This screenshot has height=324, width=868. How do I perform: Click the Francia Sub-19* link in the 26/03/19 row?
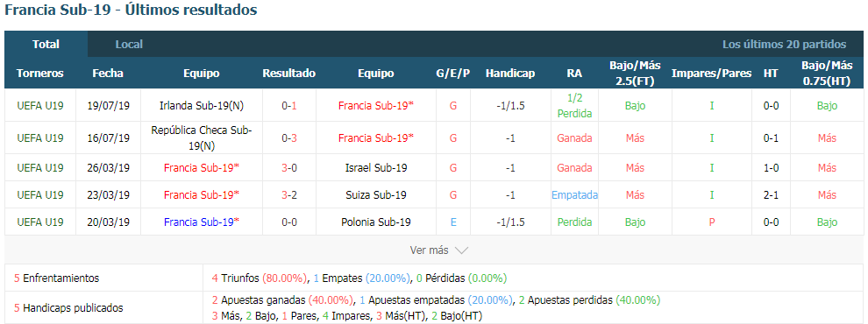tap(202, 167)
